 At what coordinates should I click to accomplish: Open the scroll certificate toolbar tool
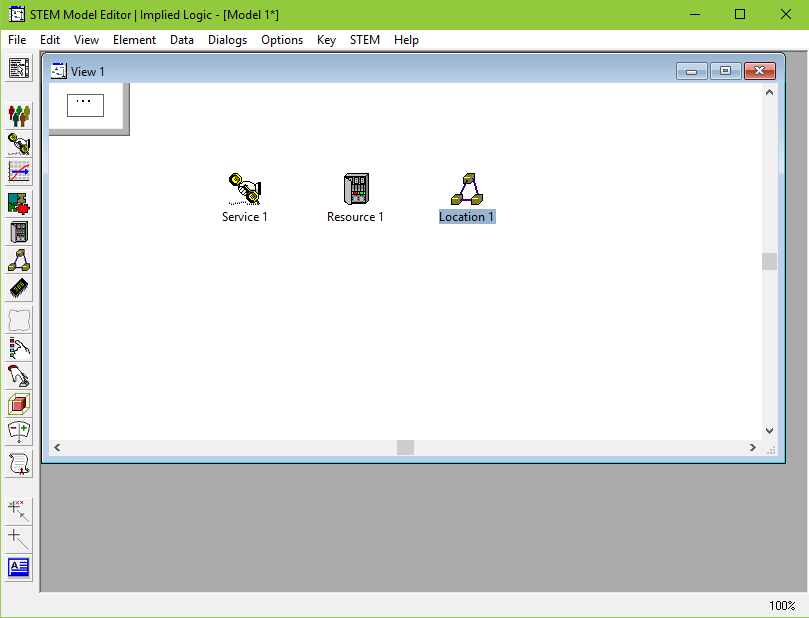(x=19, y=464)
